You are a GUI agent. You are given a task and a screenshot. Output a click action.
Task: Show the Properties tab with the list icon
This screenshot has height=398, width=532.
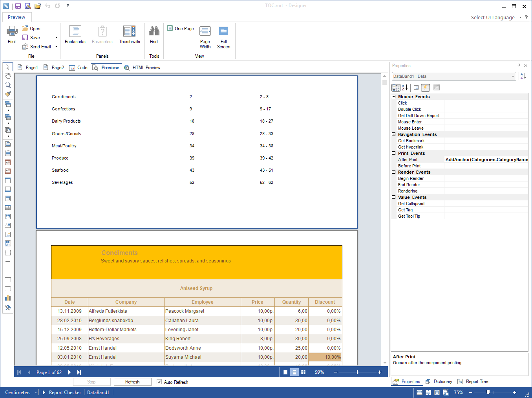416,88
